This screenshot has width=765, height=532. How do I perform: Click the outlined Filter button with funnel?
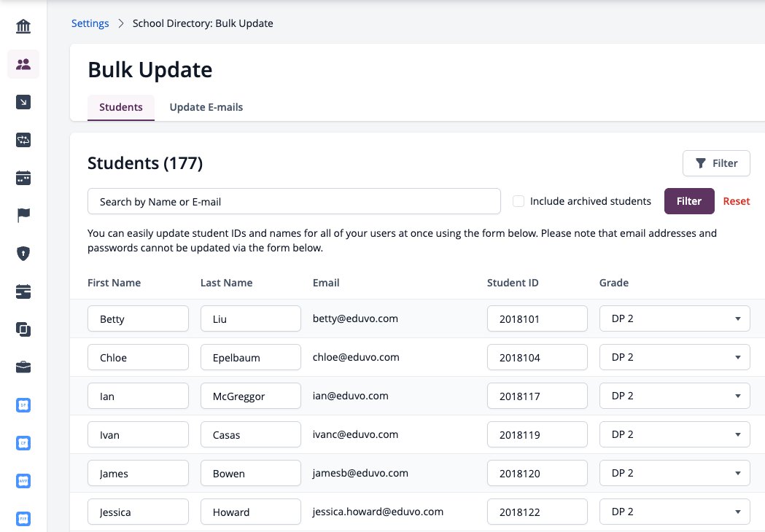coord(716,163)
